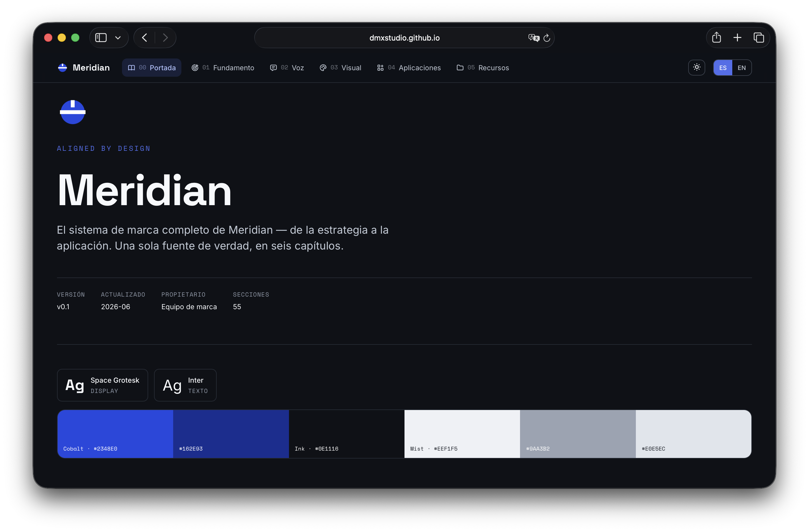Click the palette icon beside Visual
Screen dimensions: 809x532
323,68
